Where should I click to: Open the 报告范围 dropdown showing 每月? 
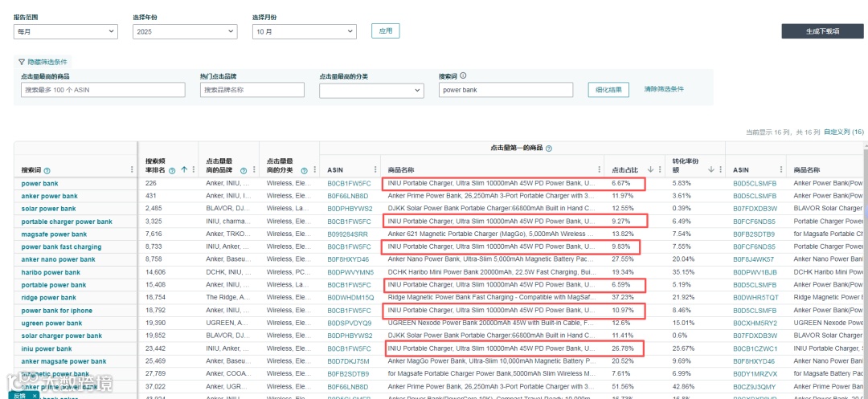tap(66, 31)
